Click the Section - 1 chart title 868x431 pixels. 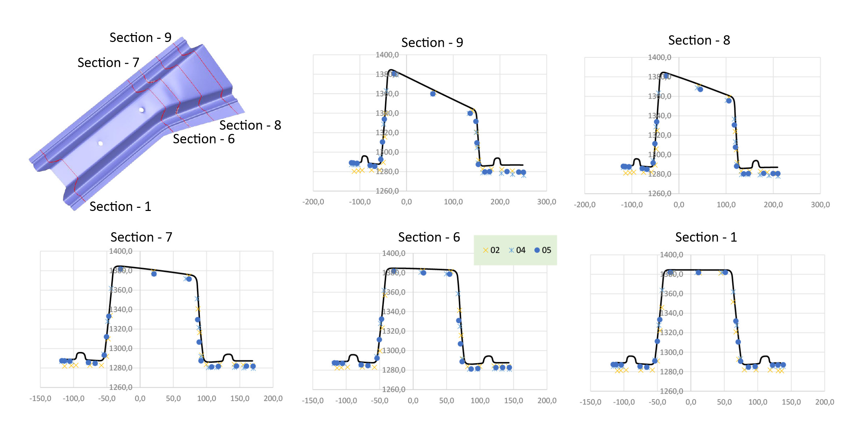coord(706,237)
